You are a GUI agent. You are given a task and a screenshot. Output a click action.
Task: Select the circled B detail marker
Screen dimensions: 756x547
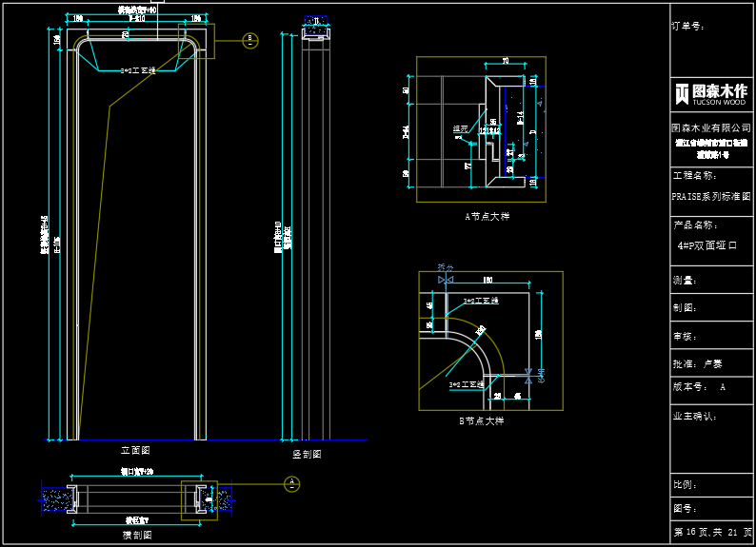pyautogui.click(x=250, y=40)
